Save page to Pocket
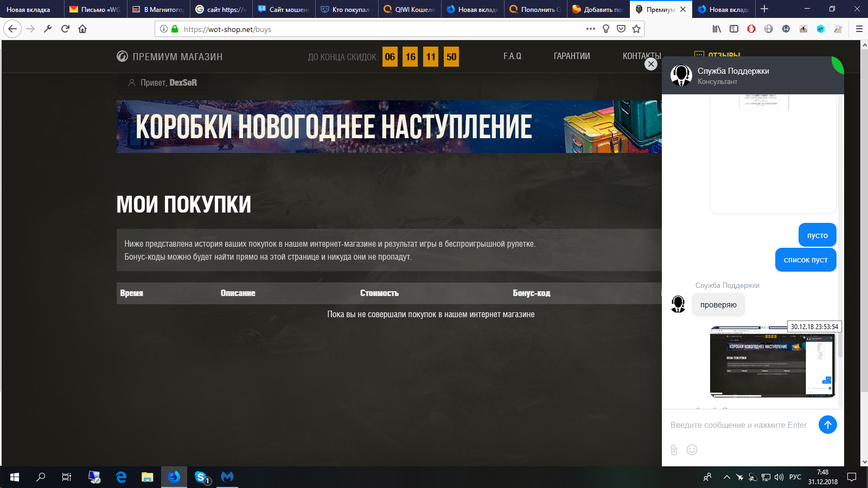Screen dimensions: 868x488 [x=621, y=29]
